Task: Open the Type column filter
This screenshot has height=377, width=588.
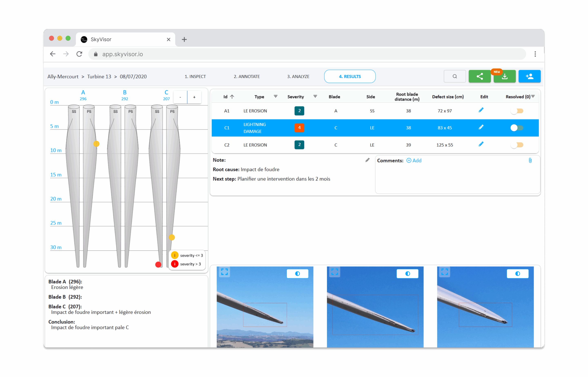Action: coord(275,96)
